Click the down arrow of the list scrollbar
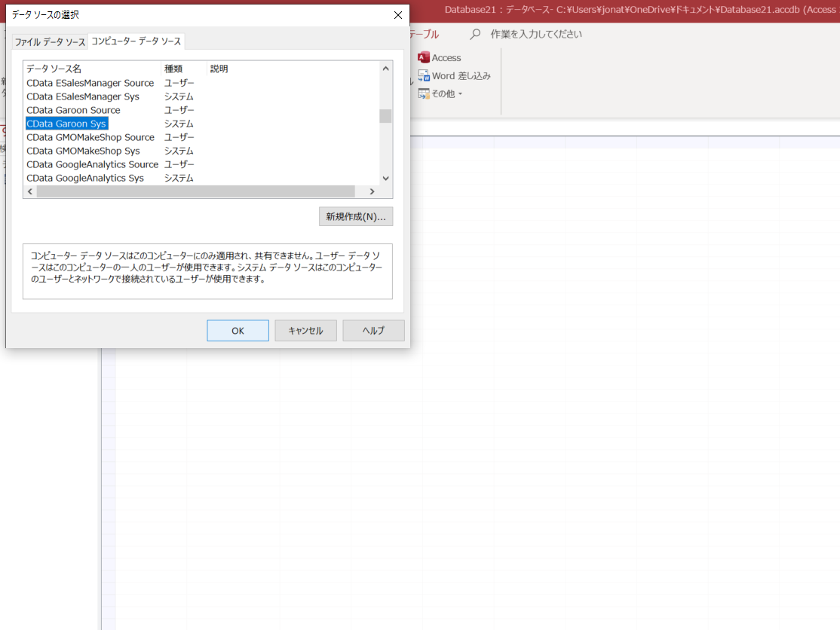The image size is (840, 630). pyautogui.click(x=385, y=178)
